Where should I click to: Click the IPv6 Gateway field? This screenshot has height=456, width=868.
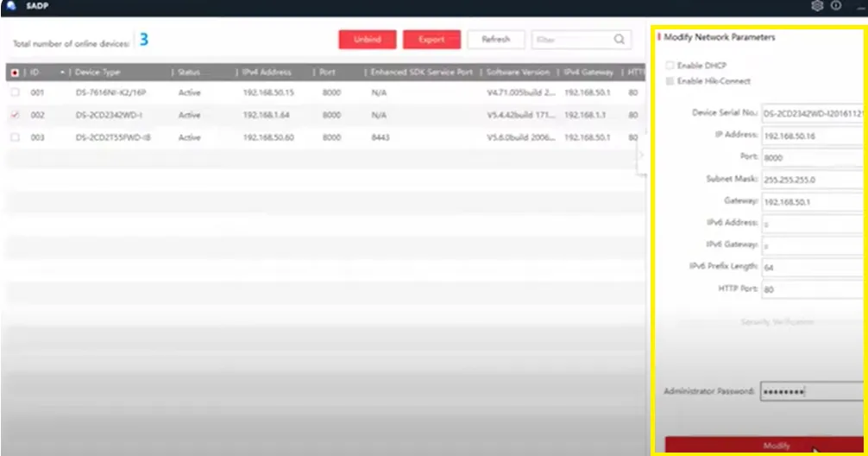click(813, 245)
